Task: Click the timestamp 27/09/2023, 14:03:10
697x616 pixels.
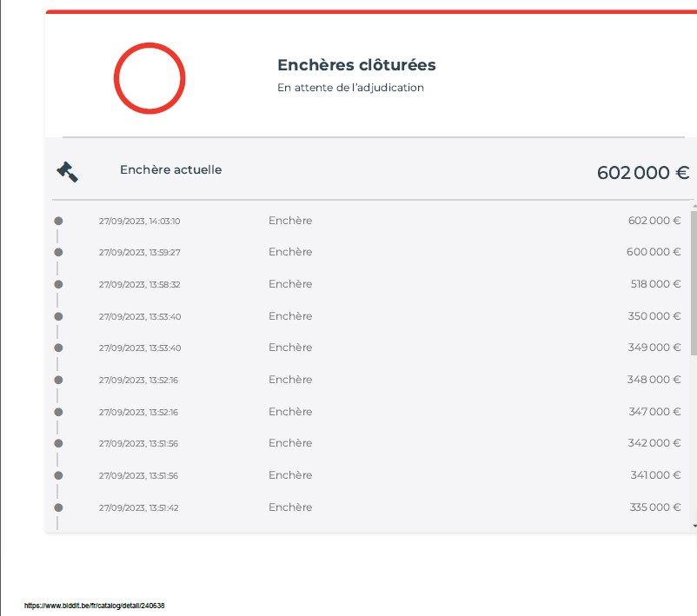Action: tap(139, 222)
